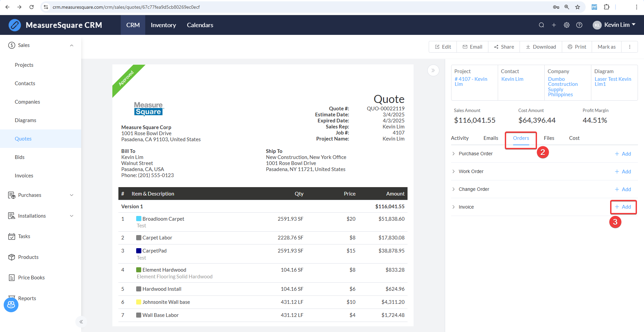Open settings gear in the header
Image resolution: width=644 pixels, height=332 pixels.
(567, 25)
